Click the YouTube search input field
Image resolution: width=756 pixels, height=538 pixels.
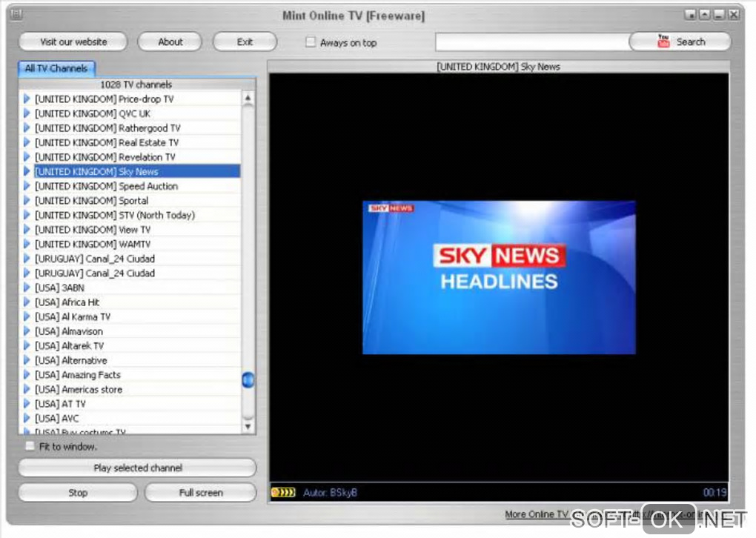coord(532,42)
